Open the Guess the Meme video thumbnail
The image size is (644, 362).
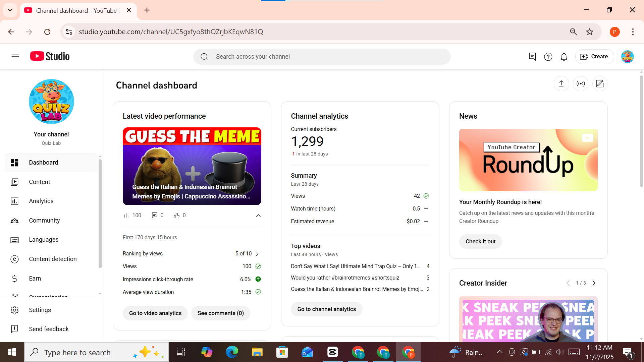coord(192,166)
